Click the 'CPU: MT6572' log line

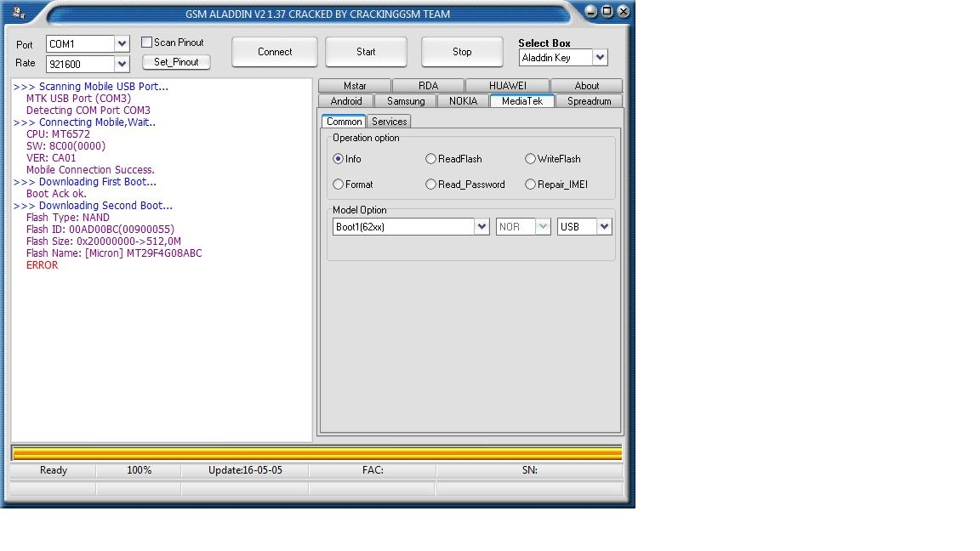[x=58, y=133]
